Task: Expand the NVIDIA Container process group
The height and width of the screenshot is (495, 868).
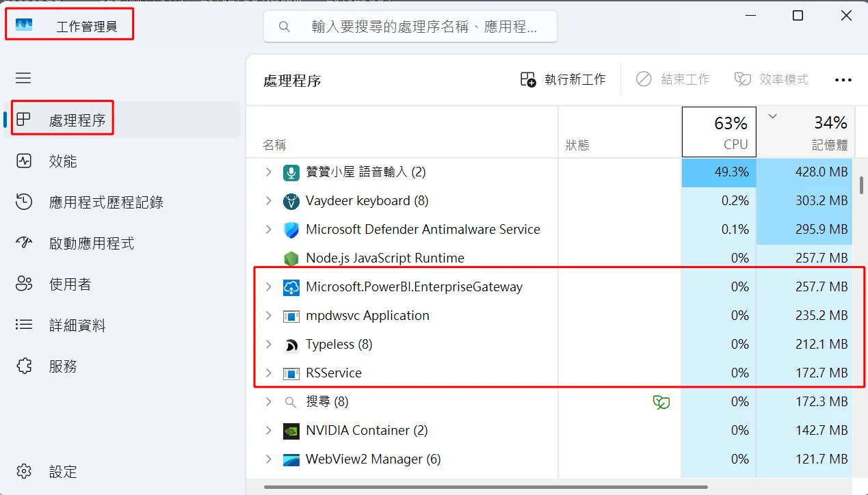Action: click(268, 431)
